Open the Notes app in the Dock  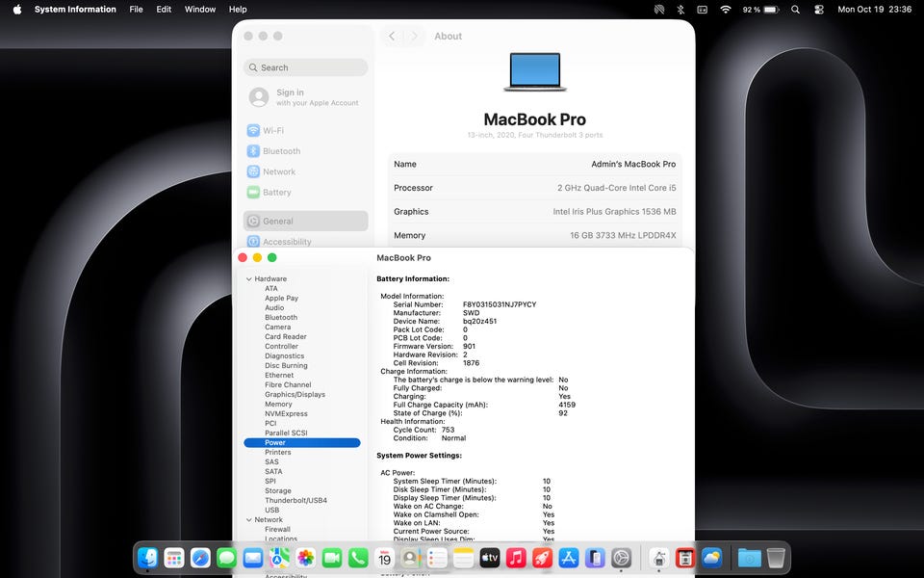pos(463,558)
